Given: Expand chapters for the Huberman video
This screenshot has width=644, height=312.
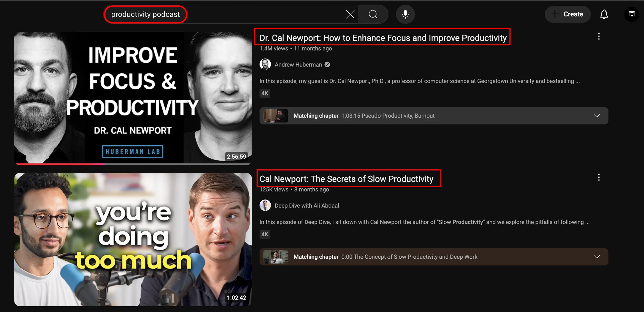Looking at the screenshot, I should (597, 116).
